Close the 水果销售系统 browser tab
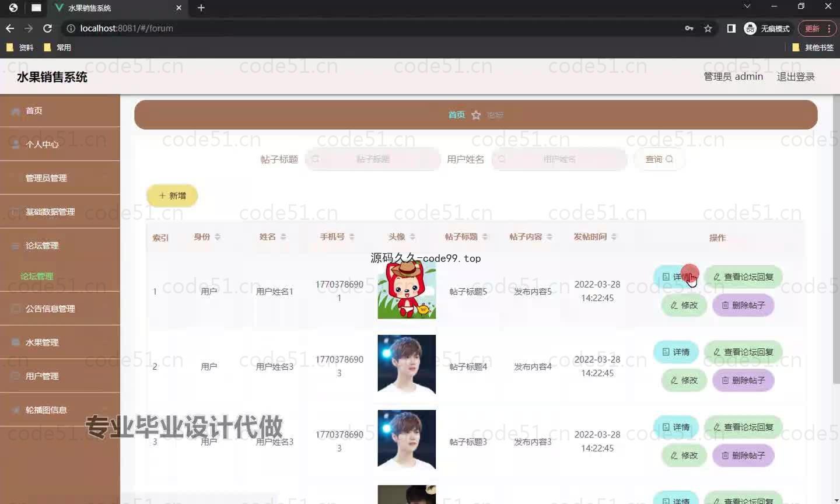The image size is (840, 504). (179, 8)
